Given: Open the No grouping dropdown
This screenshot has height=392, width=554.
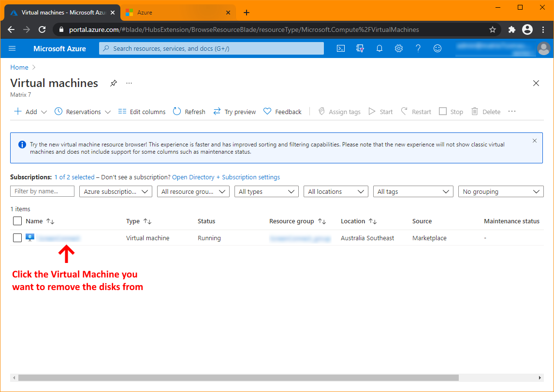Looking at the screenshot, I should coord(501,191).
